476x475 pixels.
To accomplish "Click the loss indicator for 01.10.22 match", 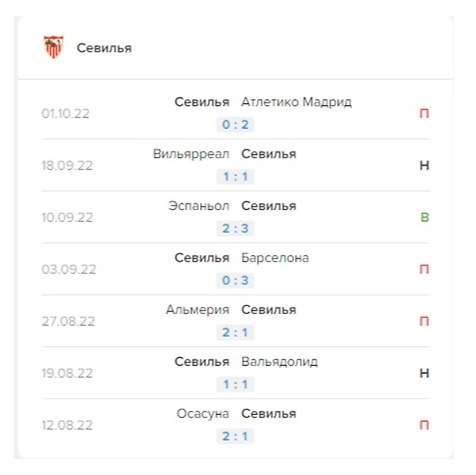I will [x=424, y=114].
